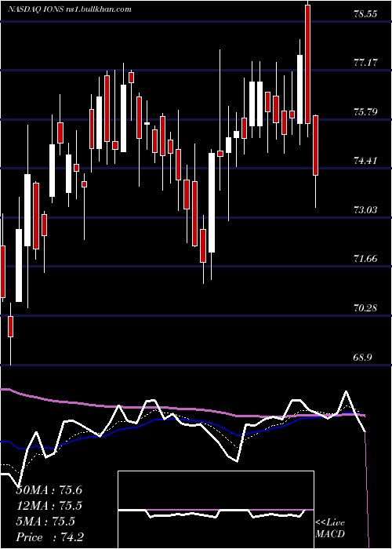Click the 'NASDAQ IONS ns1.bullkhan.com' chart title
392x549 pixels.
point(70,9)
